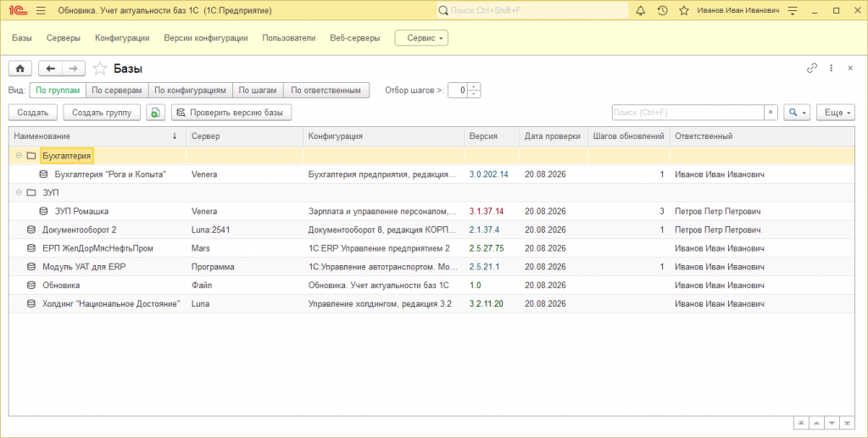Collapse the Бухгалтерия group

[19, 156]
